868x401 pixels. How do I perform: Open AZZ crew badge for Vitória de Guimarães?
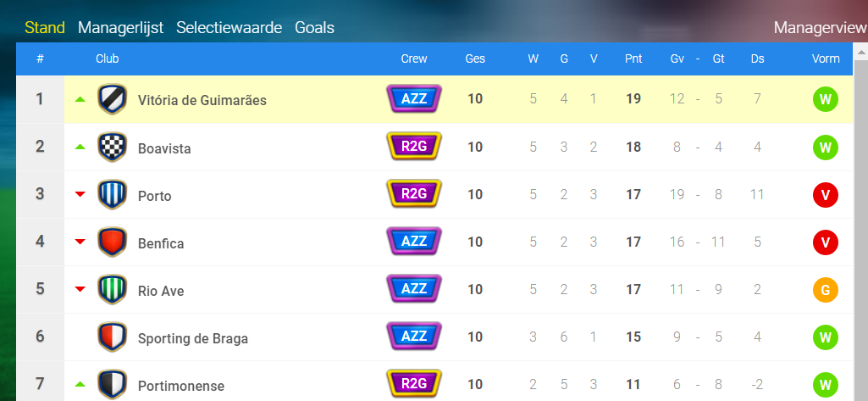(x=413, y=99)
